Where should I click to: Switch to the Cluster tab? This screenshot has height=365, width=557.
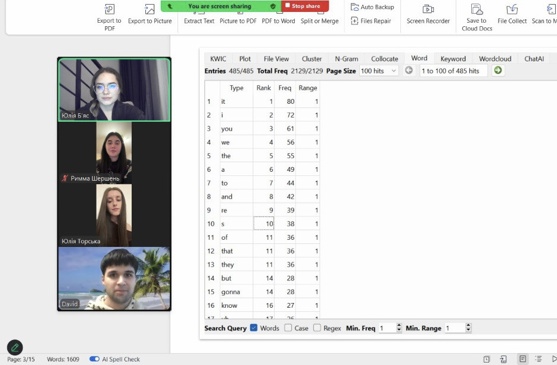(x=312, y=59)
